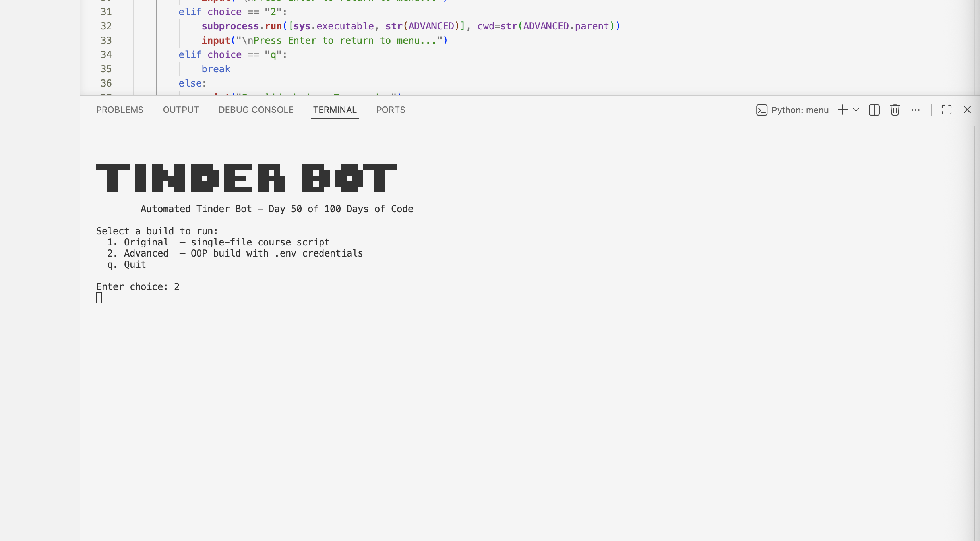The width and height of the screenshot is (980, 541).
Task: Click the Python: menu terminal label
Action: 800,110
